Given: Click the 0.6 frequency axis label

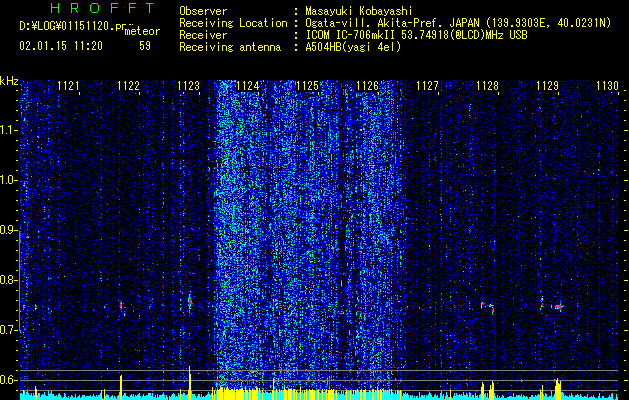Looking at the screenshot, I should 9,380.
